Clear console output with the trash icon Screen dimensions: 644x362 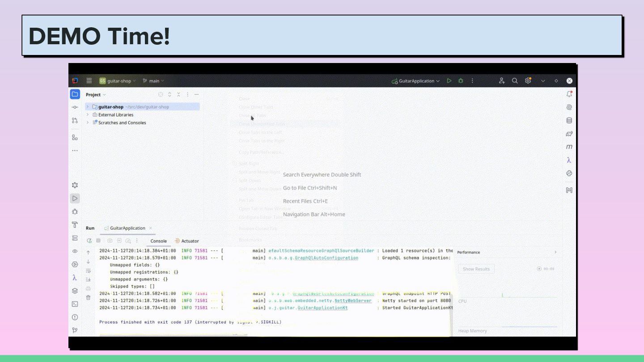pos(88,298)
